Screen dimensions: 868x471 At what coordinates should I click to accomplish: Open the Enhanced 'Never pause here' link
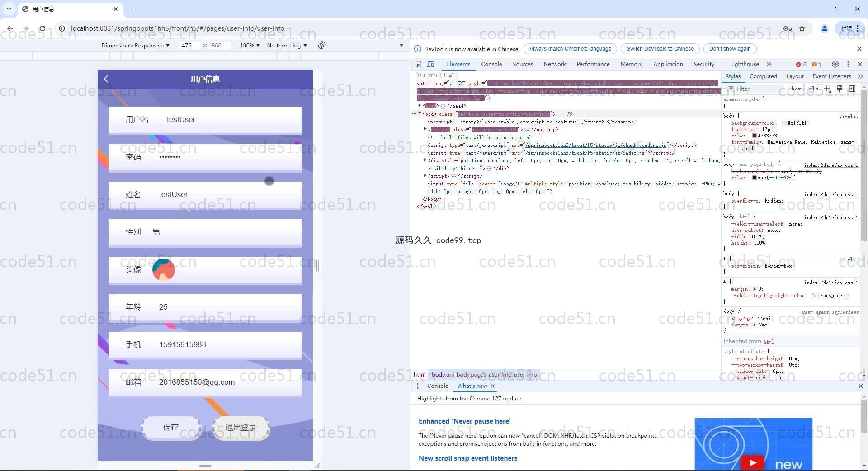pyautogui.click(x=464, y=421)
